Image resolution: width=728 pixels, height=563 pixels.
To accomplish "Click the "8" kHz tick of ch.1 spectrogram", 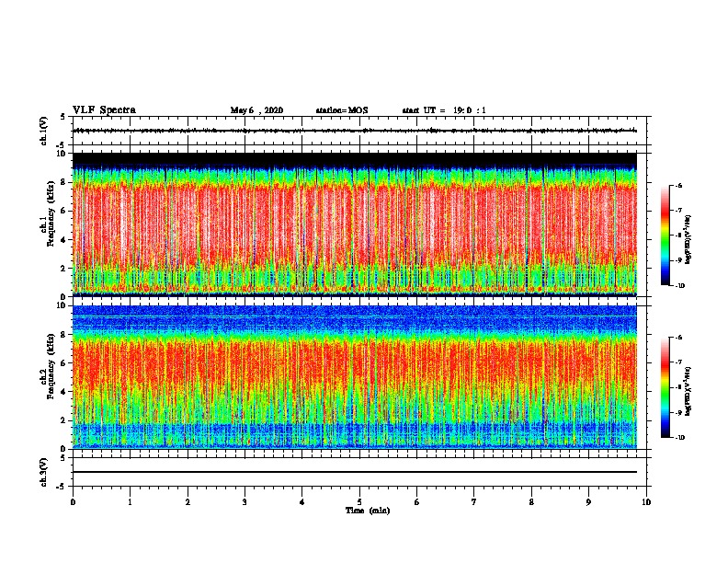I will 64,182.
